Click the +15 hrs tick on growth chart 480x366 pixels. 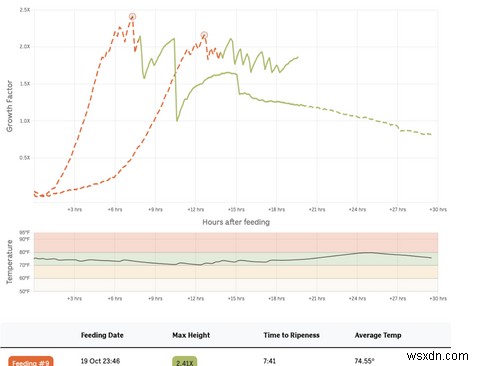[236, 210]
